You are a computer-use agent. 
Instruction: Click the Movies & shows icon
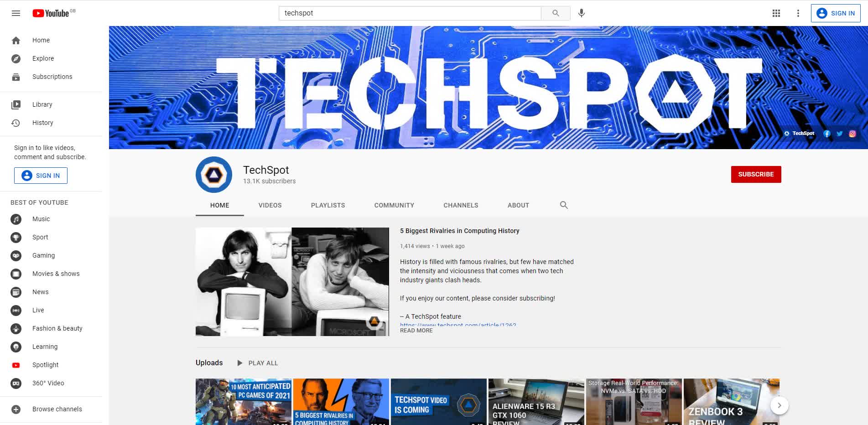pyautogui.click(x=16, y=274)
